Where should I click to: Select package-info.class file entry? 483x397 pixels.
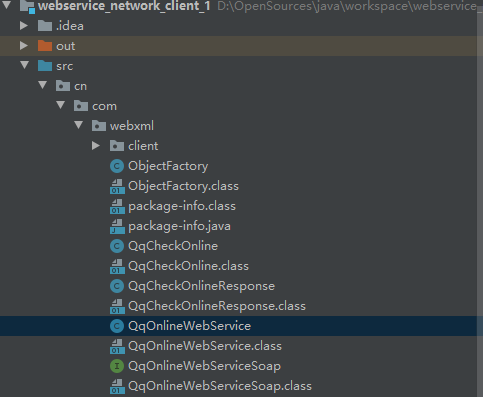[x=182, y=206]
